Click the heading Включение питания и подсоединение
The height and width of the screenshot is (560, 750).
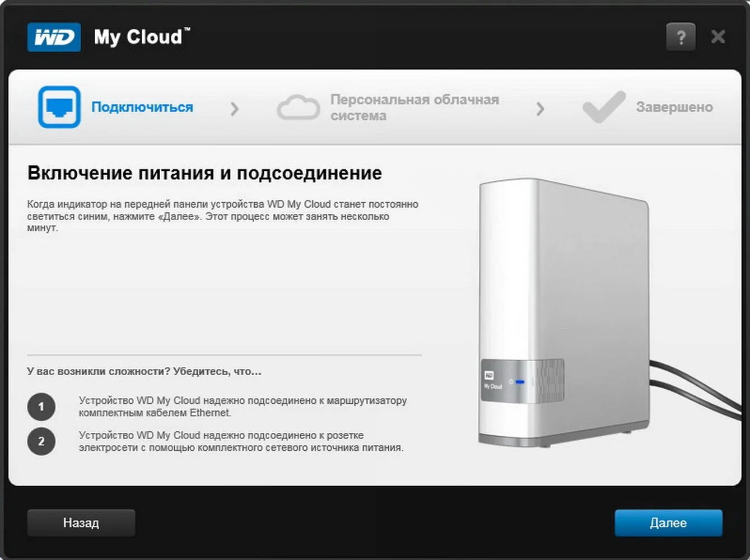pos(204,173)
